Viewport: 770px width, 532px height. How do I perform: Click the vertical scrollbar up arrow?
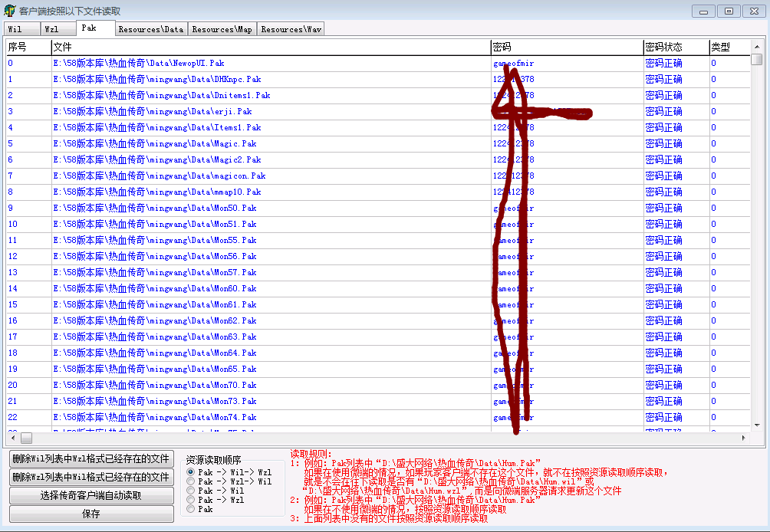pos(757,46)
